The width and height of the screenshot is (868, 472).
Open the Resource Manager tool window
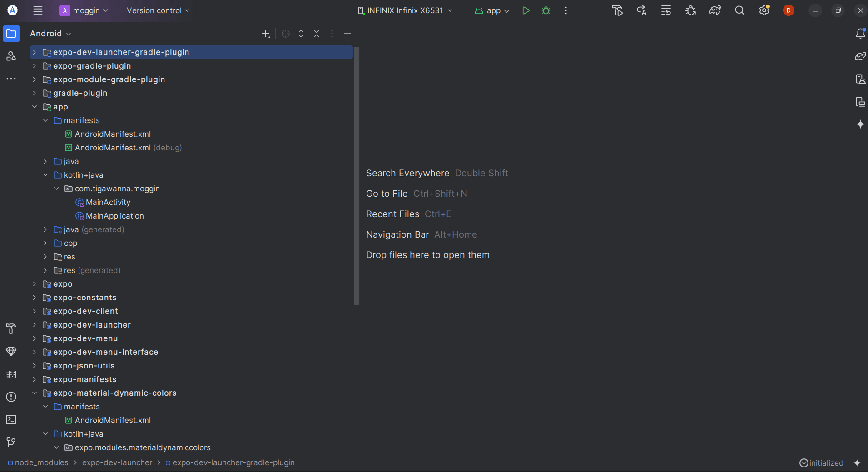pyautogui.click(x=11, y=56)
